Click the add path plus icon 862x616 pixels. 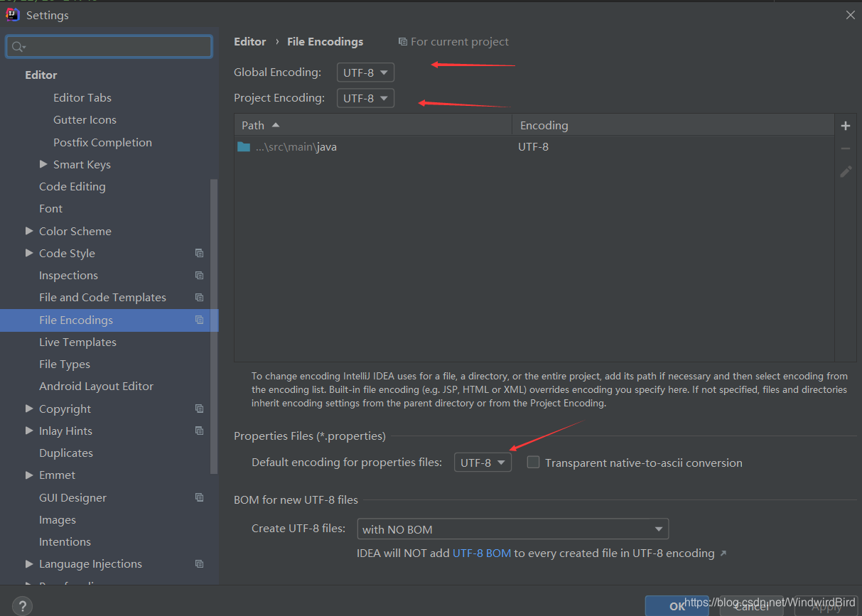tap(846, 126)
